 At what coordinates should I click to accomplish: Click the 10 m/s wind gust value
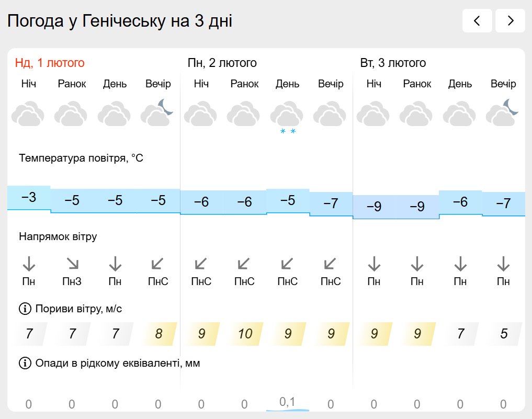245,334
